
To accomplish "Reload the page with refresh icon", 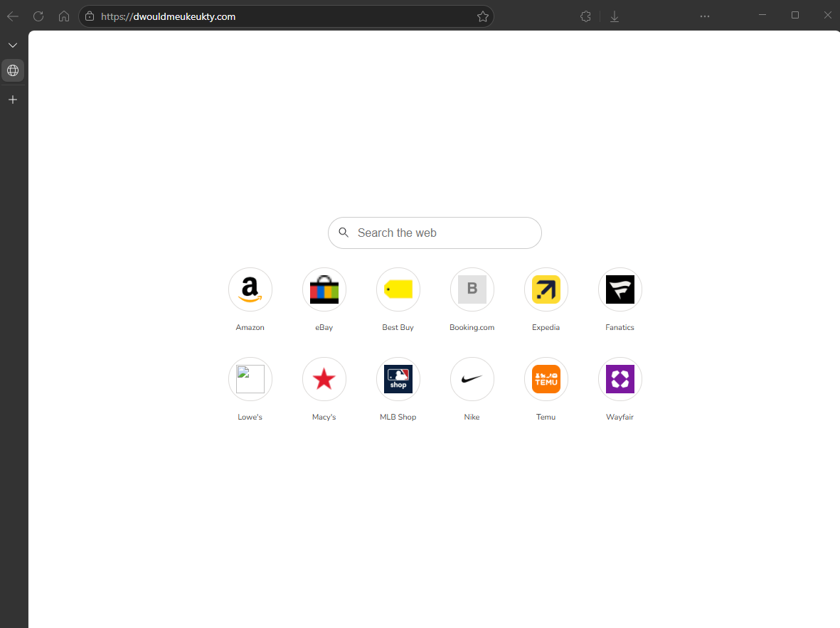I will (x=38, y=16).
